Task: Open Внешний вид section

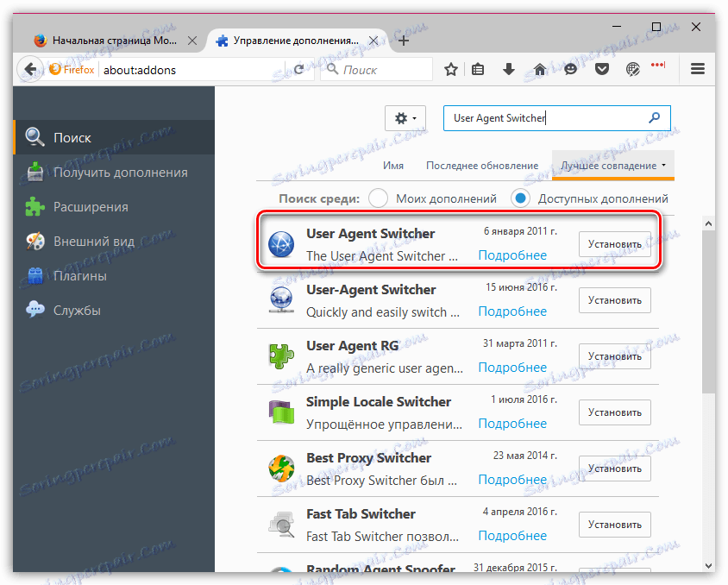Action: 114,242
